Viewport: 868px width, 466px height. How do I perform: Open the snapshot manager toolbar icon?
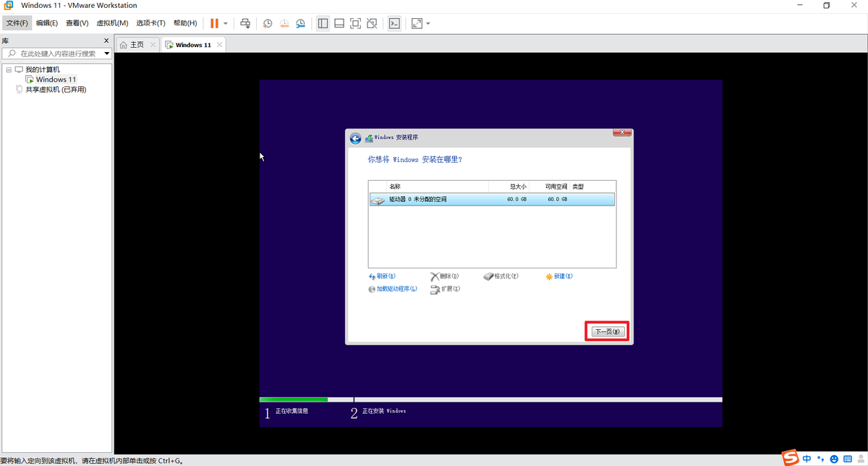[299, 23]
